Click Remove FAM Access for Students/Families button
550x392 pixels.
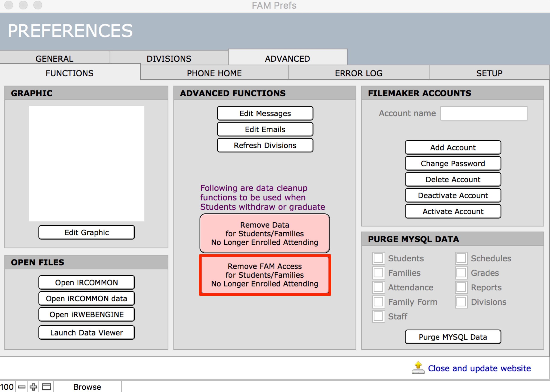click(x=265, y=275)
